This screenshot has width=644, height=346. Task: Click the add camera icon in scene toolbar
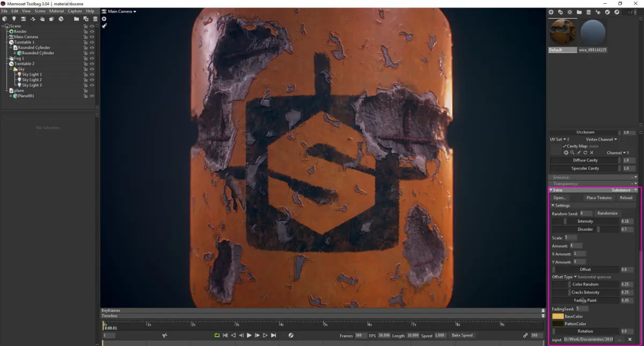coord(23,19)
